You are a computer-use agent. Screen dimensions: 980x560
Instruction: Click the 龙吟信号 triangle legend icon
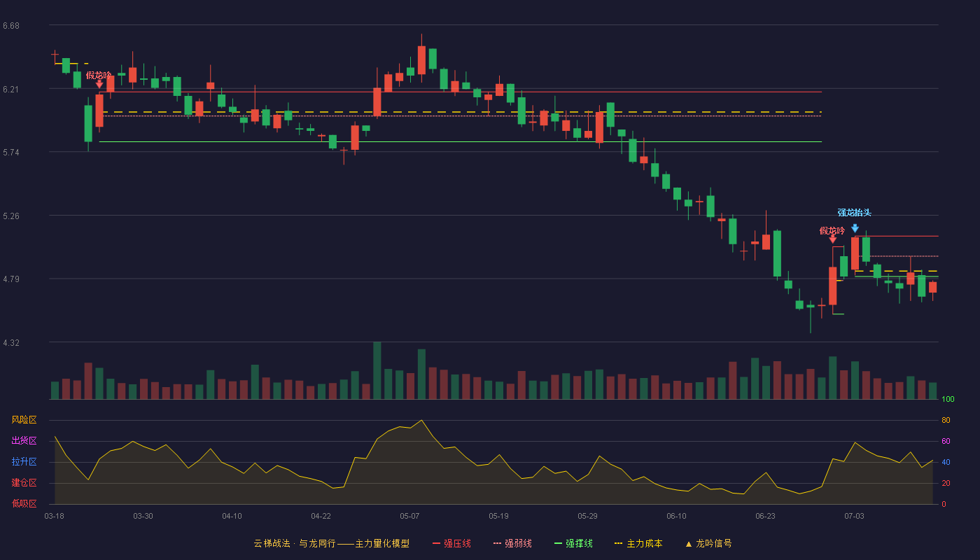(688, 544)
